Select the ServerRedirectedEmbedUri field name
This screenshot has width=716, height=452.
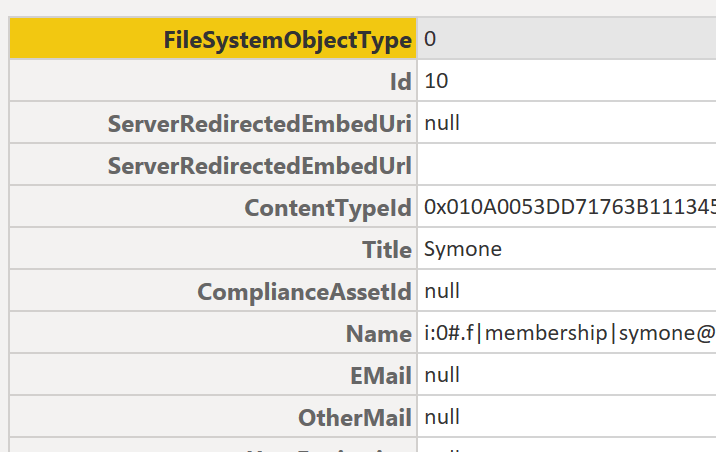[x=260, y=124]
